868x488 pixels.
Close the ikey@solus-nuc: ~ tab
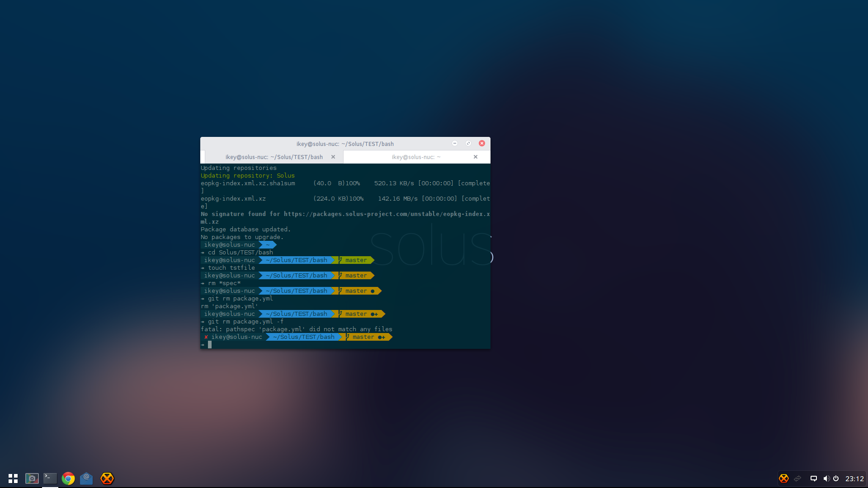pos(476,157)
